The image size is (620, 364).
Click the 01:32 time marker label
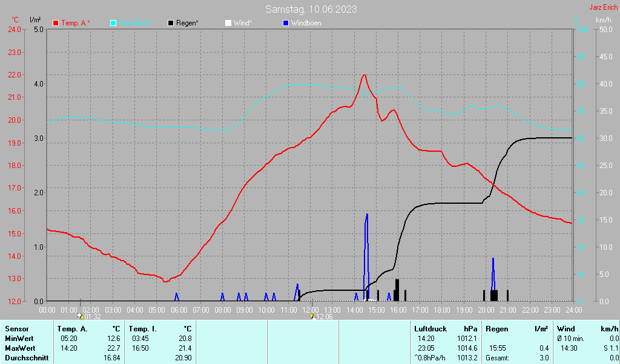pos(93,317)
